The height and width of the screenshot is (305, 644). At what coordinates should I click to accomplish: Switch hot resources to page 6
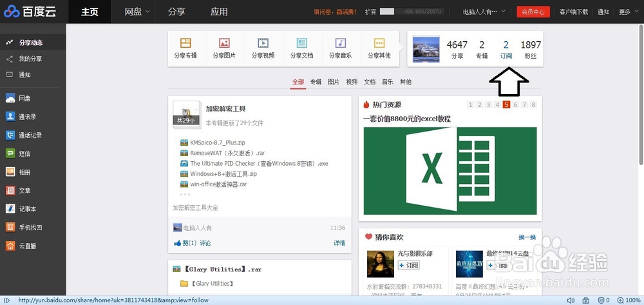click(515, 105)
